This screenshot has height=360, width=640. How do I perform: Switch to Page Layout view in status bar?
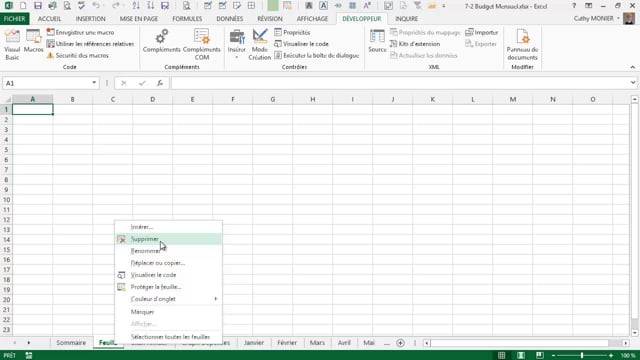click(521, 356)
